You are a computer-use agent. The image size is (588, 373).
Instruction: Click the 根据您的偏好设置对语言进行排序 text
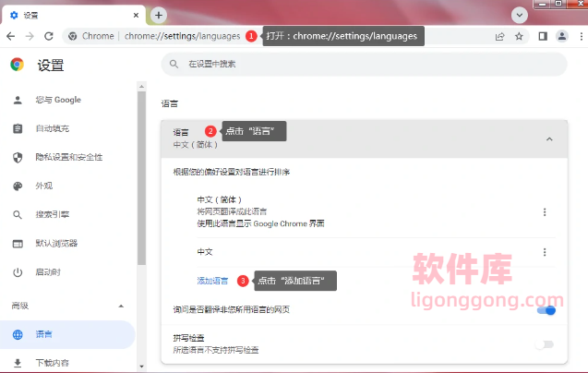[x=232, y=173]
